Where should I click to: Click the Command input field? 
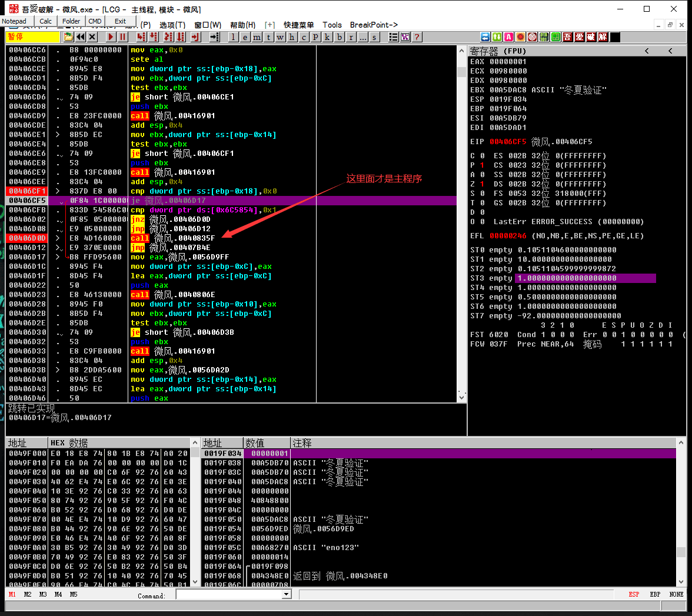[x=229, y=594]
